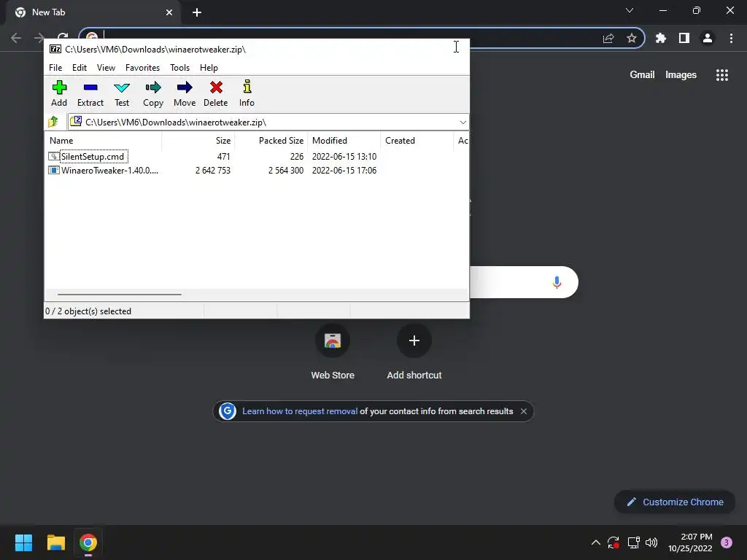Open the Tools menu in 7-Zip
The height and width of the screenshot is (560, 747).
[179, 68]
